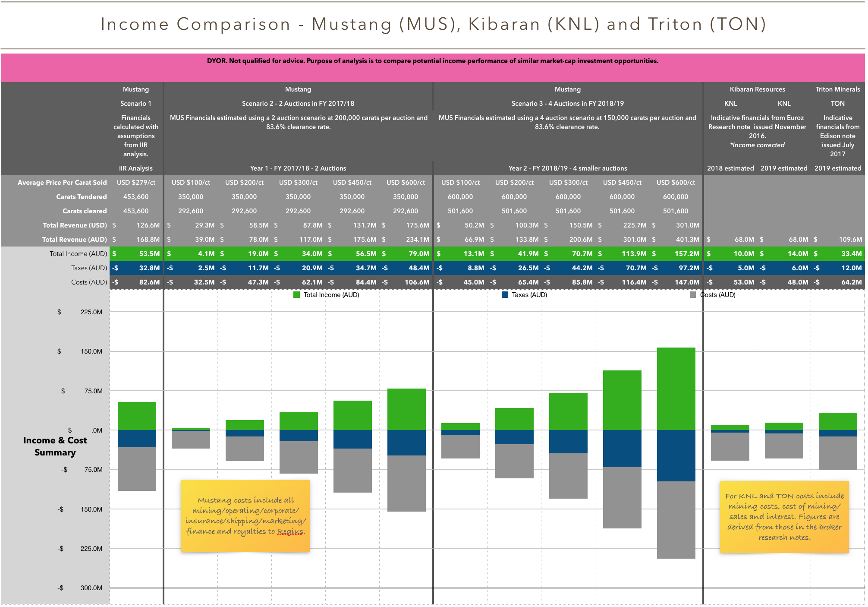
Task: Select the 10.0M KNL 2018 Total Income cell
Action: 730,254
